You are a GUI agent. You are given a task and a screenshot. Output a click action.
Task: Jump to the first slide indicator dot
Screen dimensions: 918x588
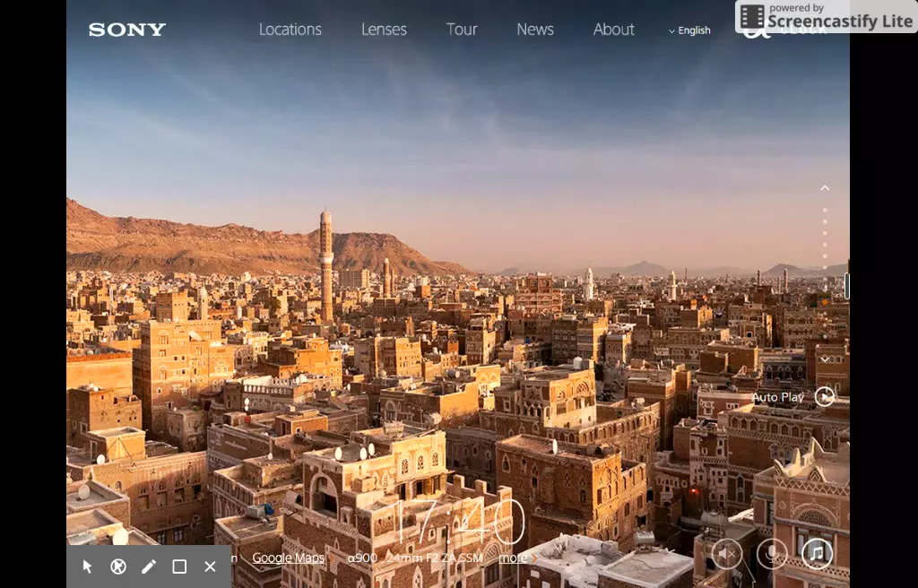(825, 210)
